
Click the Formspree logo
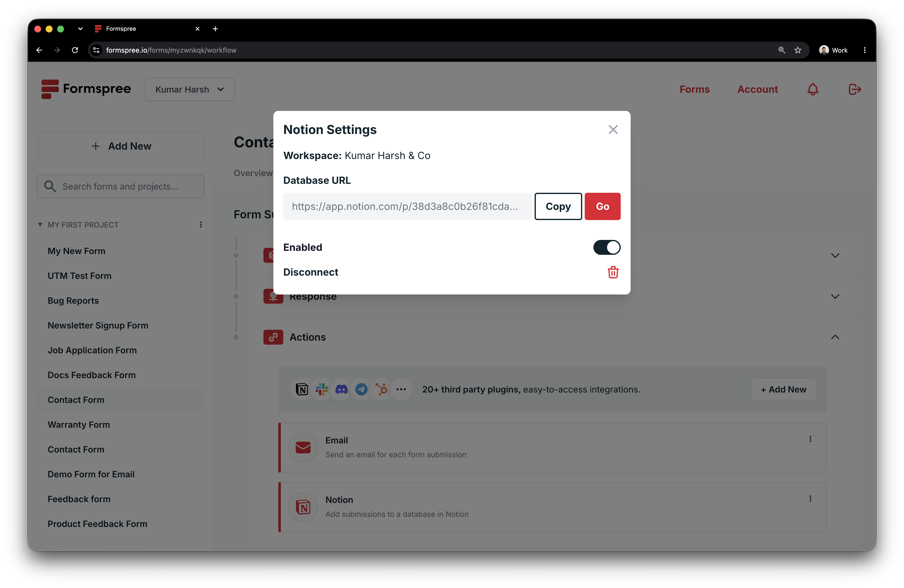86,89
